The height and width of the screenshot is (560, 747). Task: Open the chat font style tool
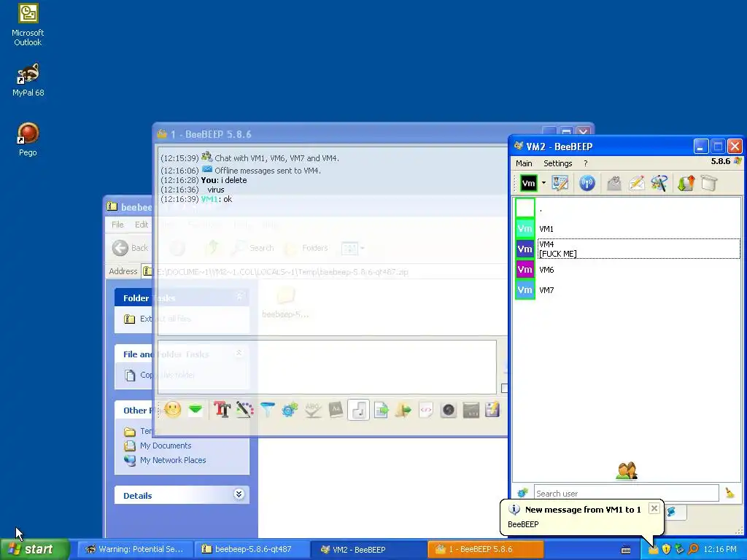click(x=222, y=410)
